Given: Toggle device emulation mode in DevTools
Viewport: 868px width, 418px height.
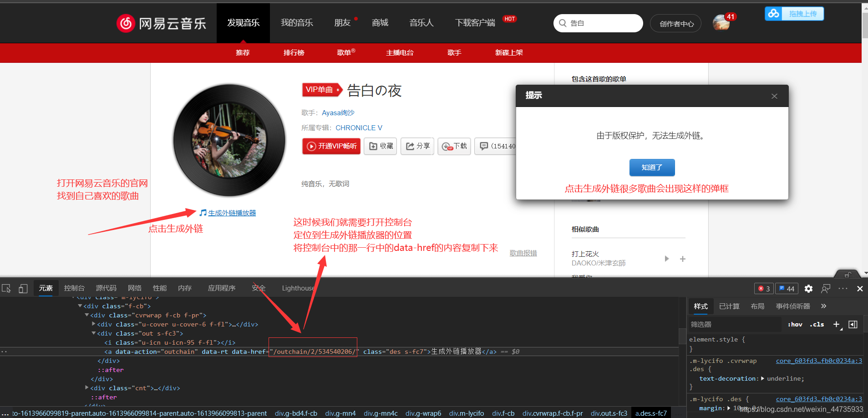Looking at the screenshot, I should 23,288.
